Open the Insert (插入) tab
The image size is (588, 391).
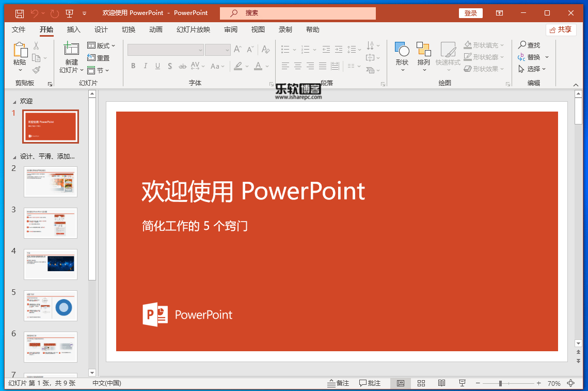pyautogui.click(x=73, y=29)
